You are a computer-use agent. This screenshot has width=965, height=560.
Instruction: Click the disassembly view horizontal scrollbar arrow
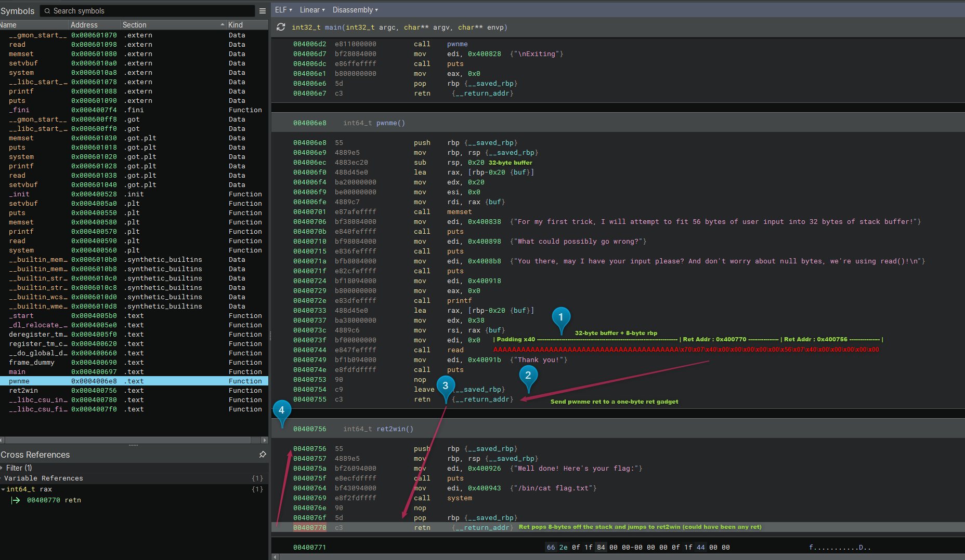(276, 557)
